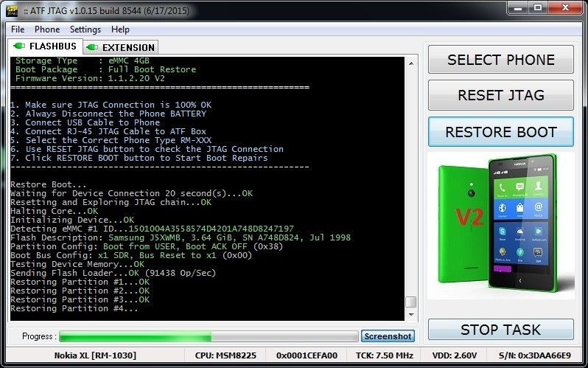Click the RESTORE BOOT button
The height and width of the screenshot is (368, 588).
(x=500, y=133)
